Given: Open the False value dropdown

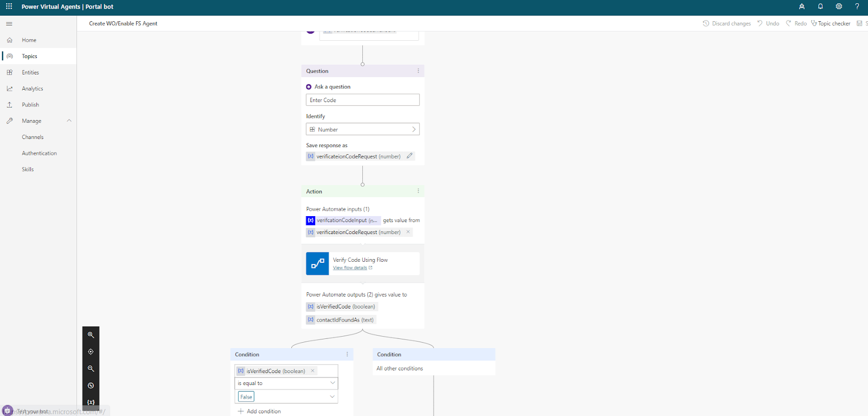Looking at the screenshot, I should (x=286, y=396).
